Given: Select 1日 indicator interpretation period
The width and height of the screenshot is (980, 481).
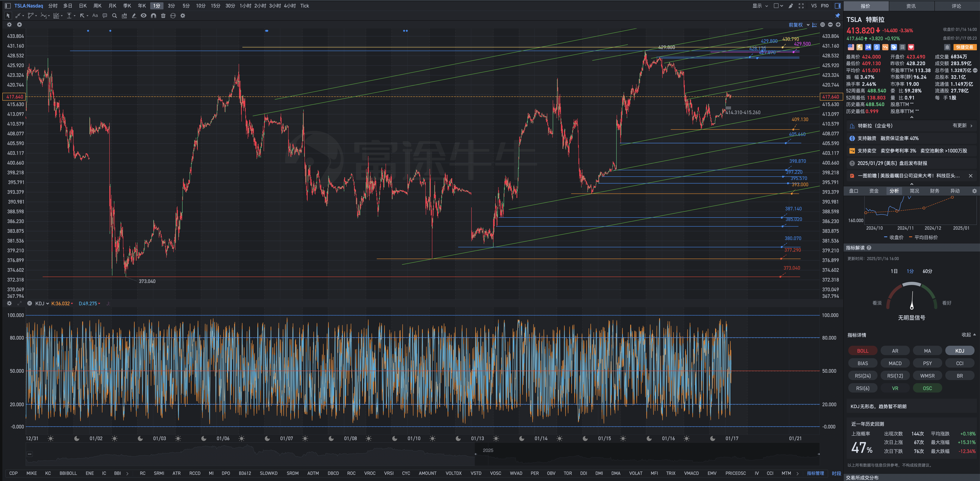Looking at the screenshot, I should coord(894,271).
